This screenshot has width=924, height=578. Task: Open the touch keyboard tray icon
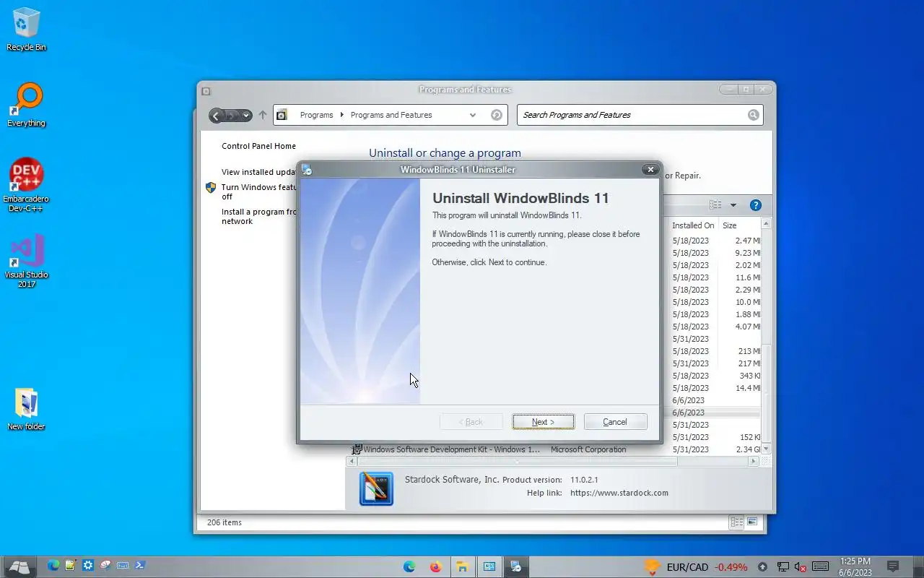point(820,566)
